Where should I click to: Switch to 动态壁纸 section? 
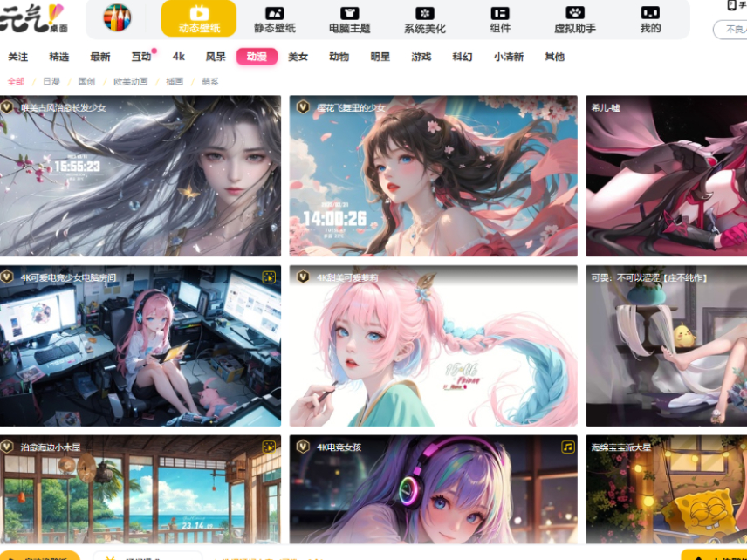pyautogui.click(x=199, y=18)
